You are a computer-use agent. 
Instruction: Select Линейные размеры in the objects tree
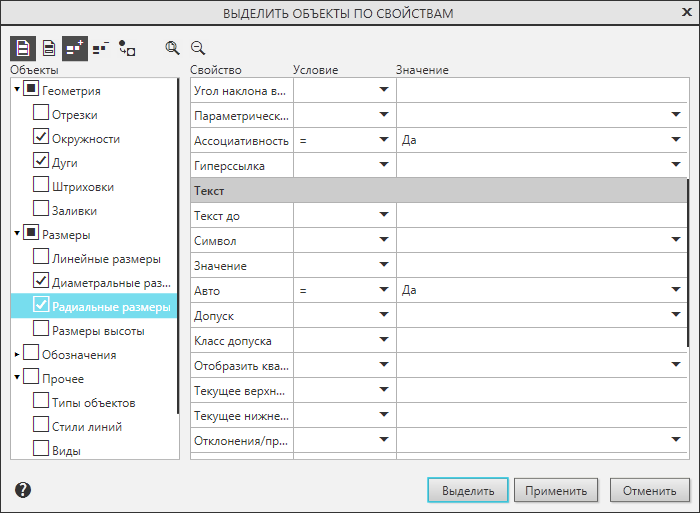105,259
